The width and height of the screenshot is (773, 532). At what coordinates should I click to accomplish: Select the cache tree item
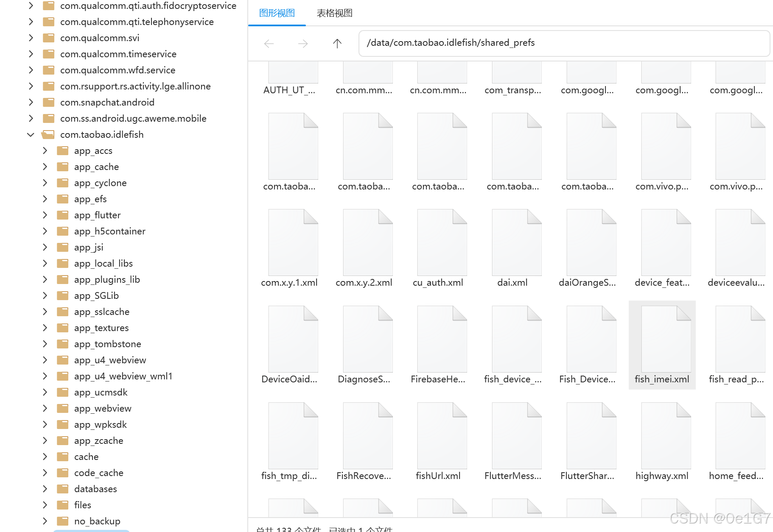pyautogui.click(x=86, y=457)
